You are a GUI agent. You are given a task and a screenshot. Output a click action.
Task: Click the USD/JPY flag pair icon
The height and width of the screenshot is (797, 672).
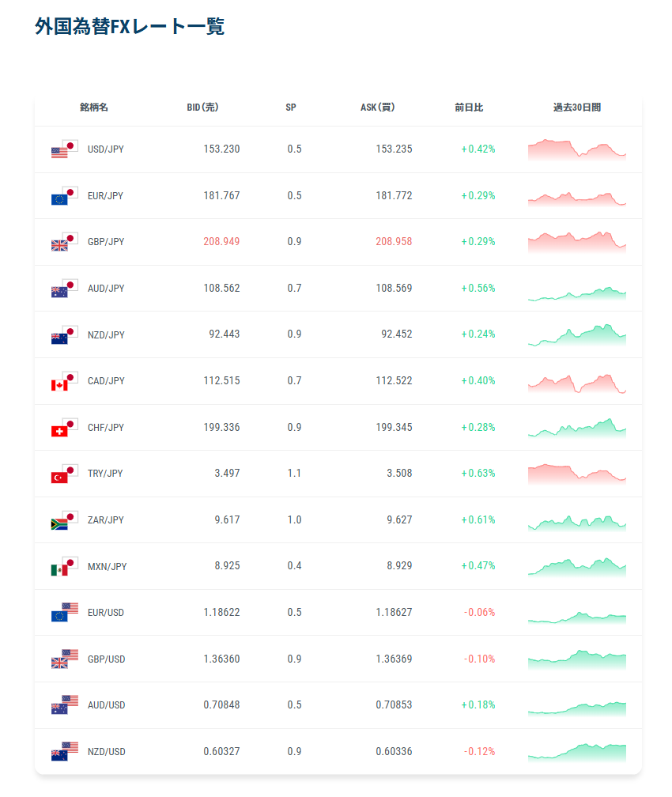[x=64, y=149]
